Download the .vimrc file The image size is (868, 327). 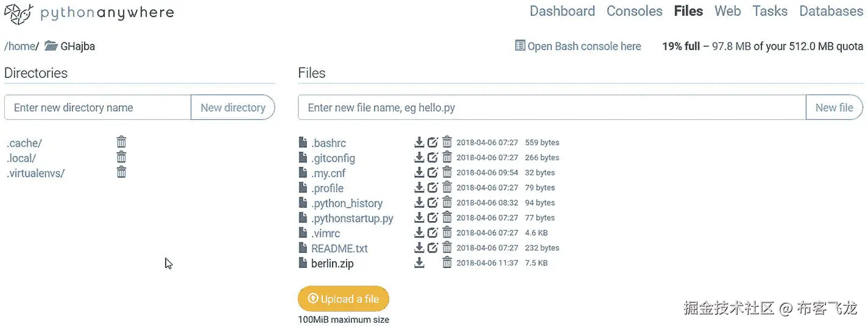click(419, 233)
